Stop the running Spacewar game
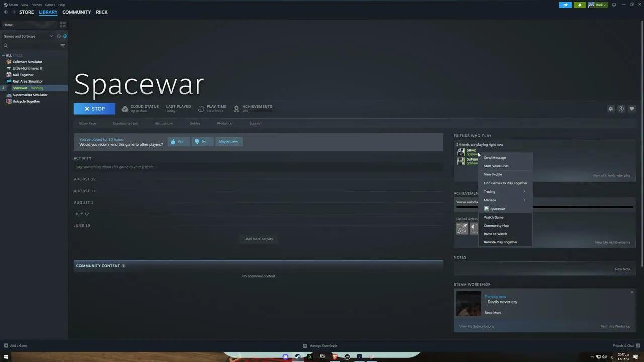This screenshot has width=644, height=362. (x=95, y=109)
